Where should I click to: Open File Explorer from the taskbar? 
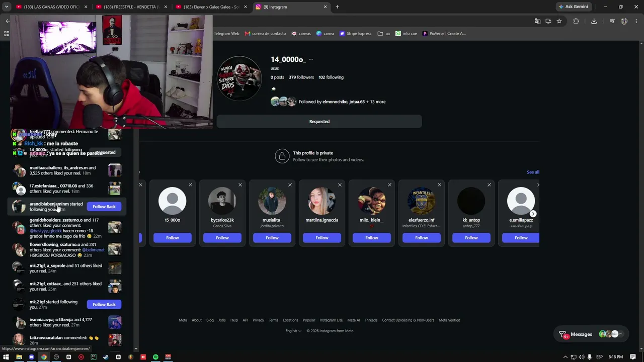[19, 357]
